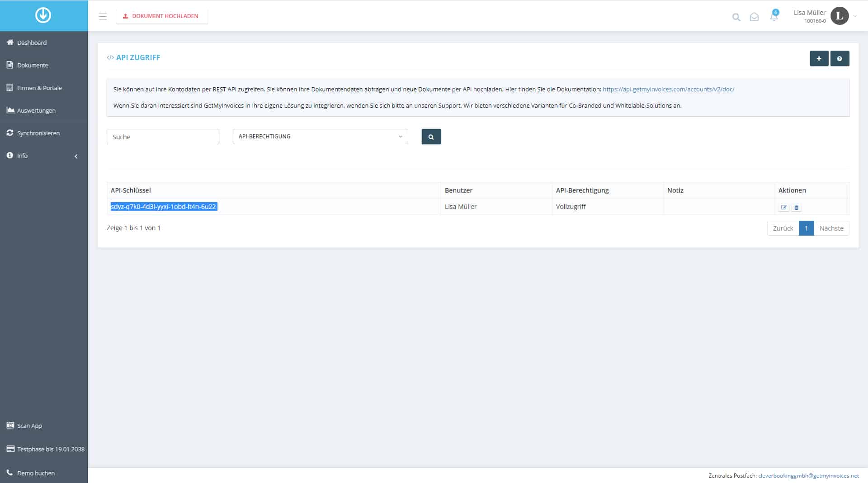Click 'Zeige 1 bis 1 von 1' text
Image resolution: width=868 pixels, height=483 pixels.
[133, 228]
